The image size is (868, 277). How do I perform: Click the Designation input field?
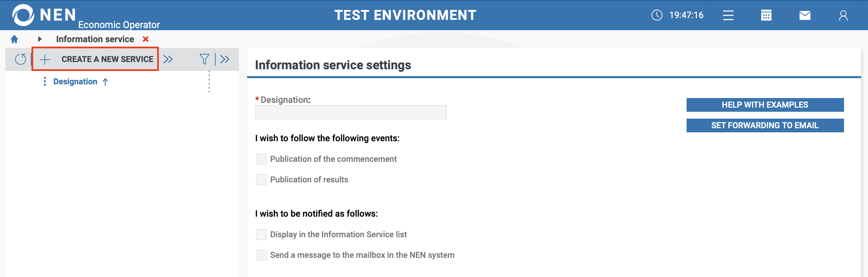click(351, 112)
